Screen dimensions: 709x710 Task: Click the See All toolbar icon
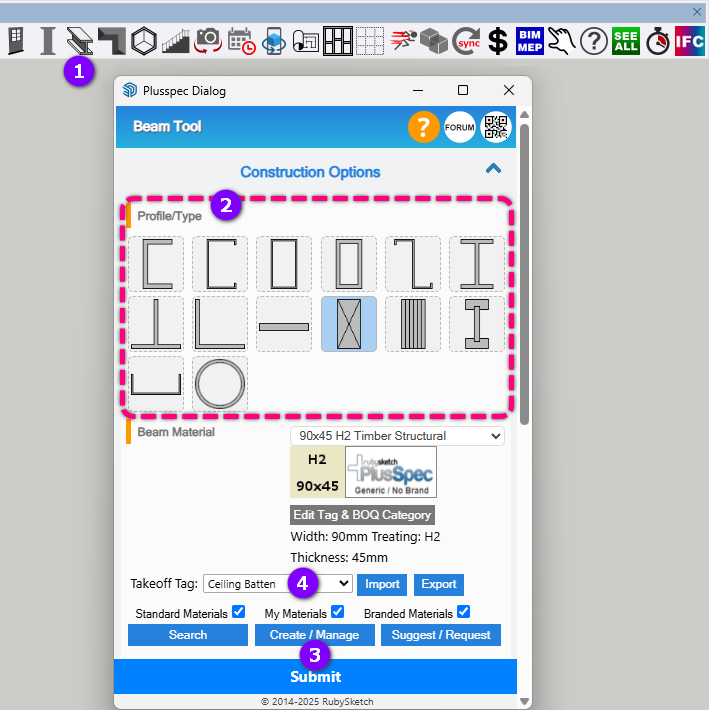click(625, 40)
